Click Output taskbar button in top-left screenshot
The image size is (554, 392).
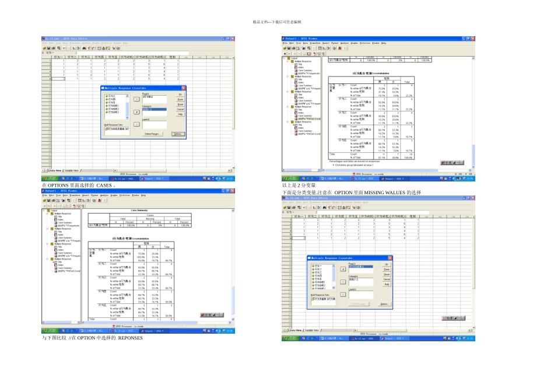point(155,178)
